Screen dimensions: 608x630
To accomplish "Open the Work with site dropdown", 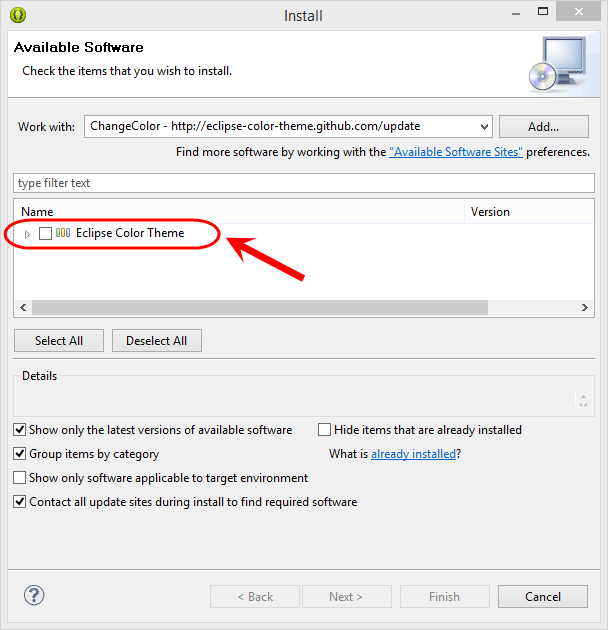I will click(x=484, y=127).
